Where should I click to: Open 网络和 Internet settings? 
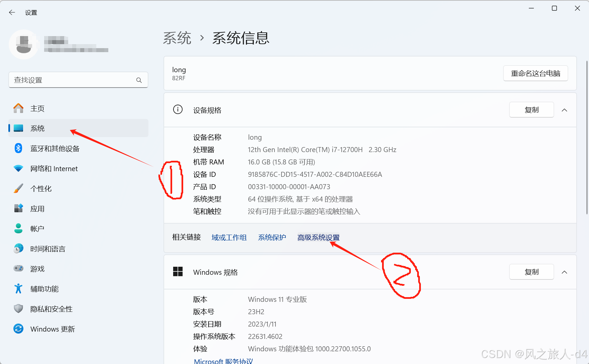click(78, 168)
